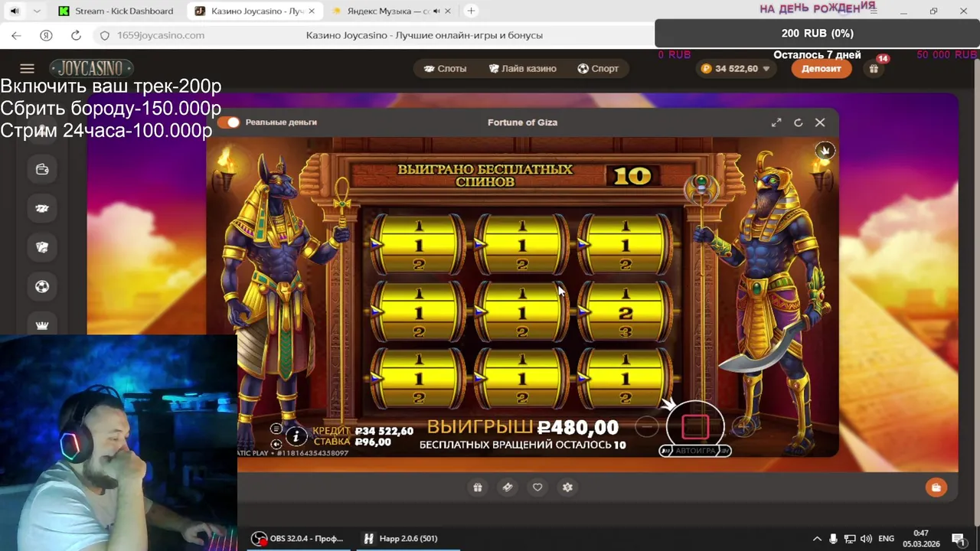The width and height of the screenshot is (980, 551).
Task: Click the site protection shield icon
Action: coord(105,35)
